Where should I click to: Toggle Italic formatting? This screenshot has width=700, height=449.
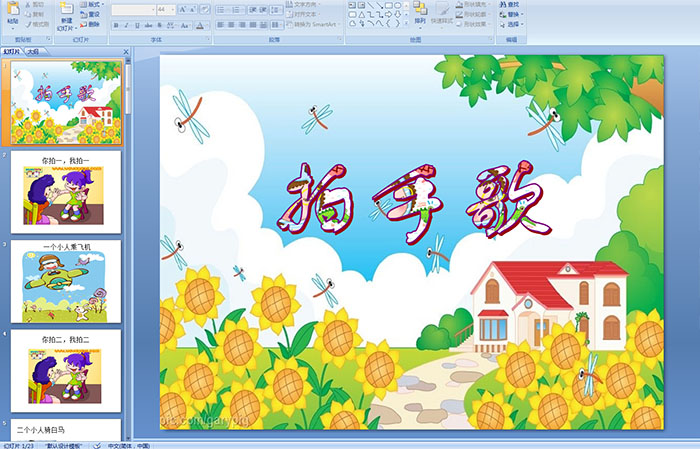[126, 25]
